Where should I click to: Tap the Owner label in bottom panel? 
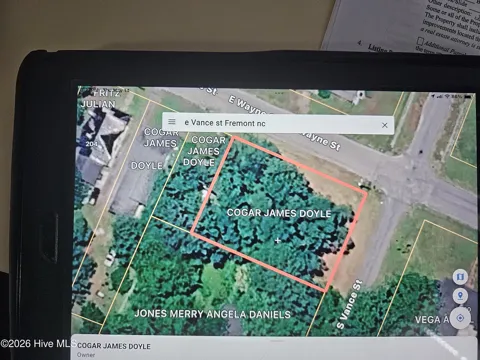(x=86, y=355)
